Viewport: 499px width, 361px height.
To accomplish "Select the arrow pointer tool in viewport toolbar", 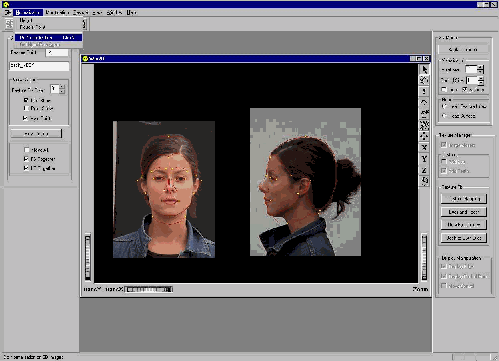I will (x=424, y=69).
